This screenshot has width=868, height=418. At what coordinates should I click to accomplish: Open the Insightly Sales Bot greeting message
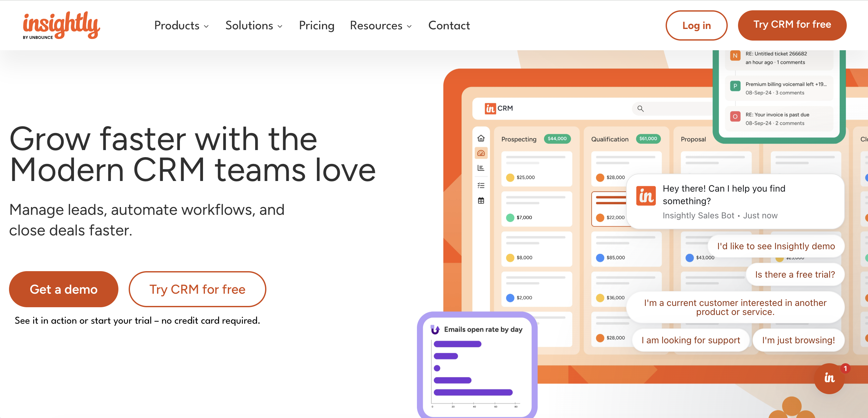click(735, 201)
